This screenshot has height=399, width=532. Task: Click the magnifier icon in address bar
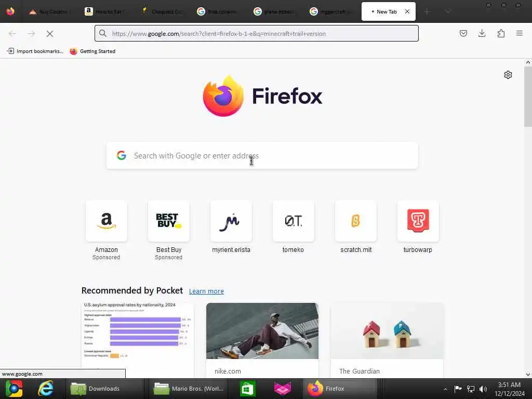[103, 33]
